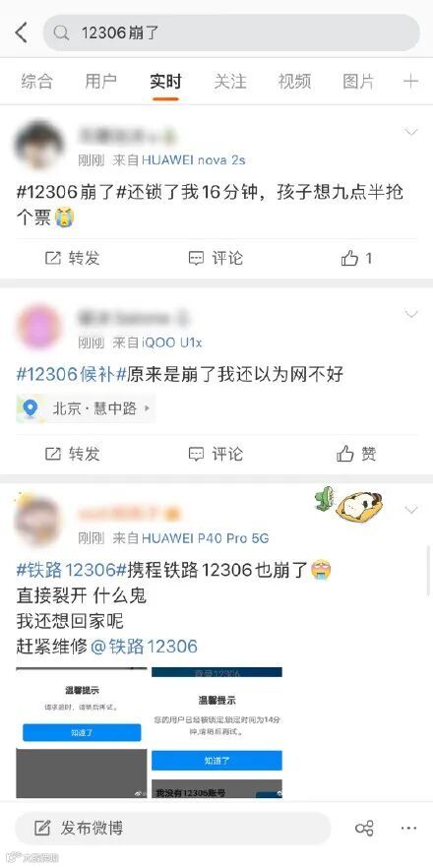Click the plus icon beside 图片 tab
This screenshot has height=868, width=433.
(x=410, y=82)
